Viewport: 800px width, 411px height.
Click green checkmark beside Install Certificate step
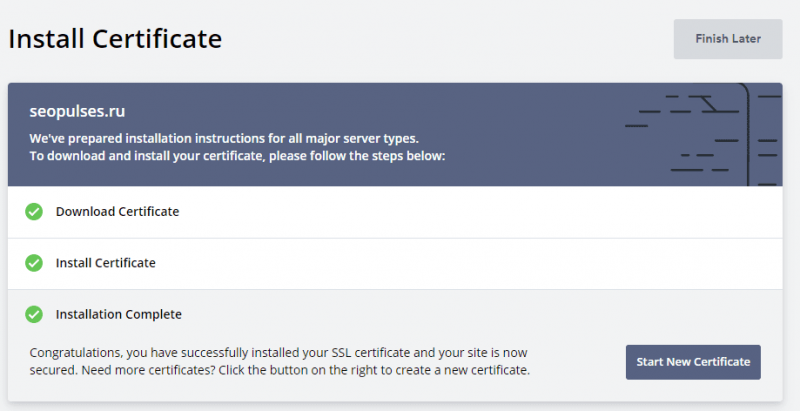[34, 263]
